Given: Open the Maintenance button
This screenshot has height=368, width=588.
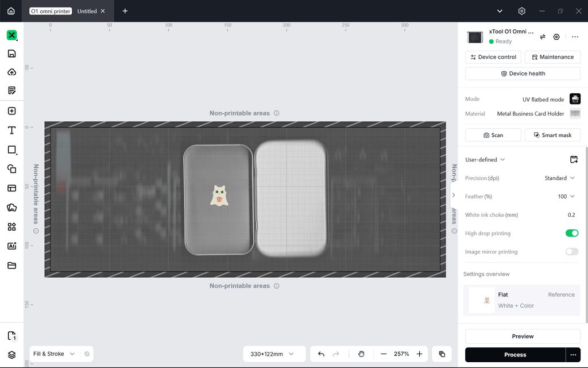Looking at the screenshot, I should (553, 57).
